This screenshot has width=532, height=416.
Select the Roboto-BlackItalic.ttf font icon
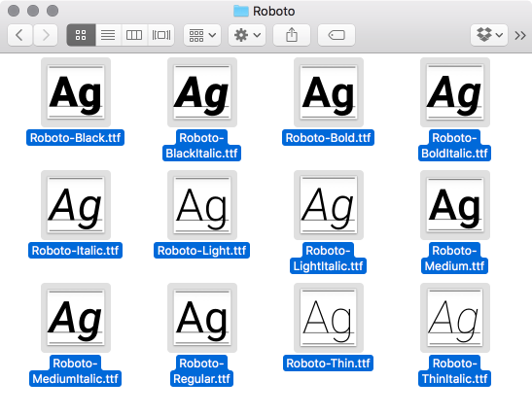(x=202, y=92)
